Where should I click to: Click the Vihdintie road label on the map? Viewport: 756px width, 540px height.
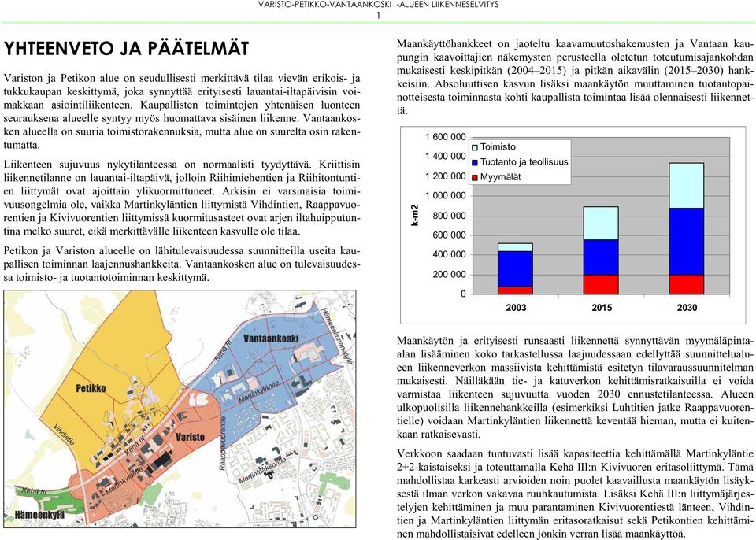point(64,434)
